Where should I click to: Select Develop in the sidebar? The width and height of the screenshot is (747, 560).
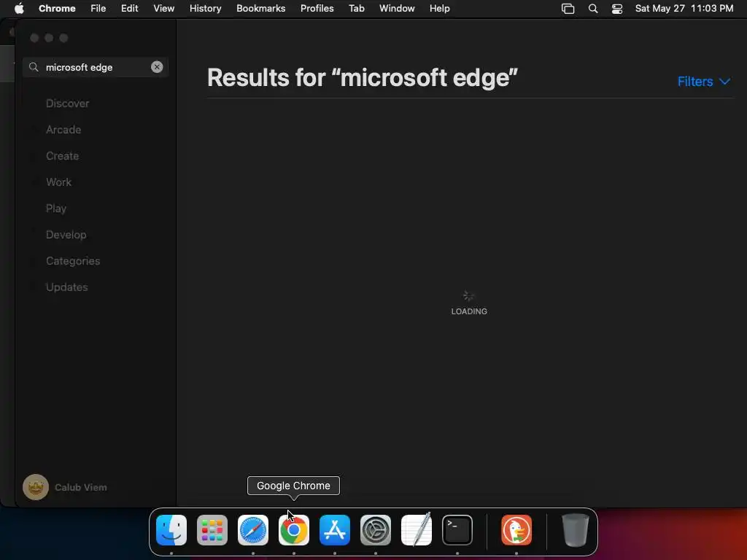(x=66, y=235)
